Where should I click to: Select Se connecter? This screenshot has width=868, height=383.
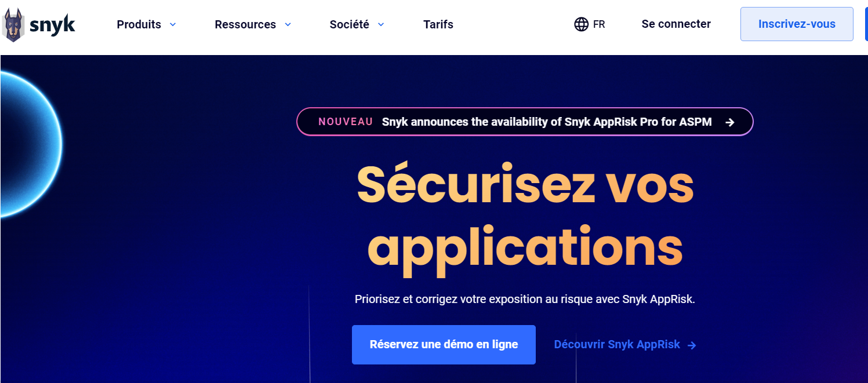click(675, 24)
